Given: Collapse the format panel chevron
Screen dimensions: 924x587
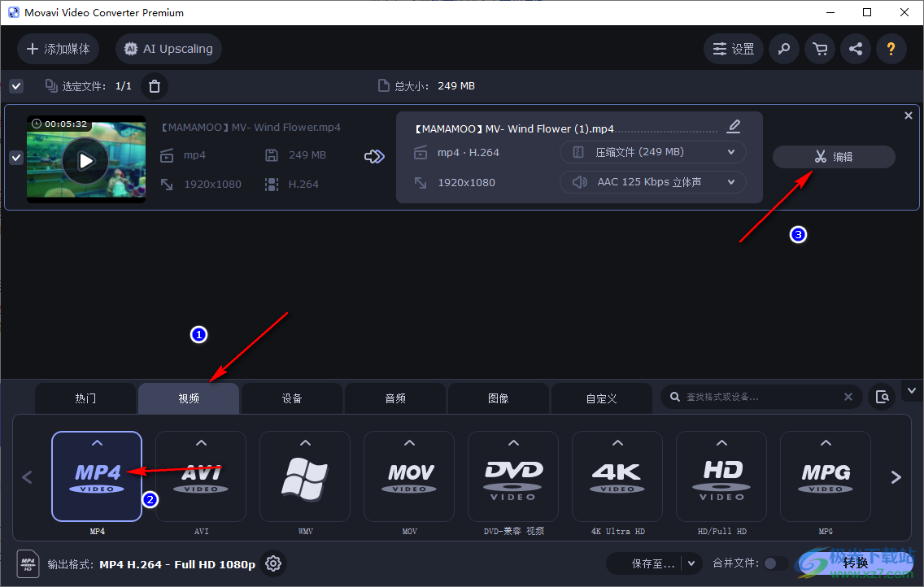Looking at the screenshot, I should [x=912, y=391].
